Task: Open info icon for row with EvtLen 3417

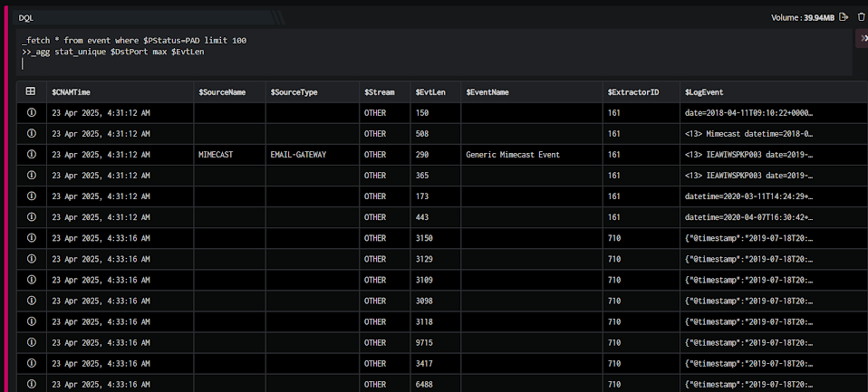Action: coord(32,363)
